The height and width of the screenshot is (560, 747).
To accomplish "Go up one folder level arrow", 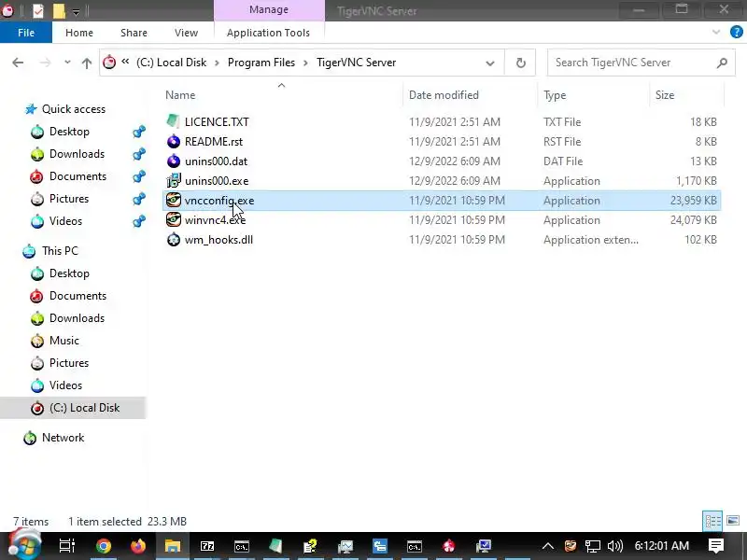I will pos(86,63).
